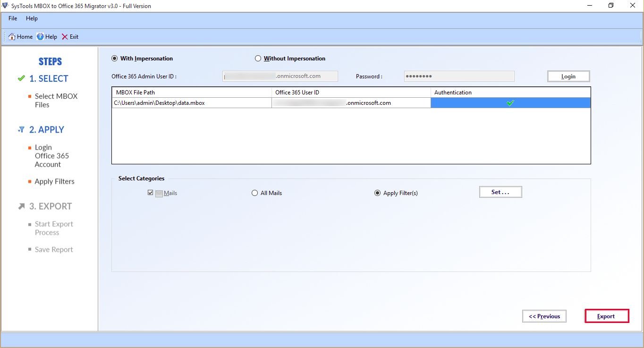Click the Office 365 User ID column header
Image resolution: width=644 pixels, height=348 pixels.
(x=351, y=92)
